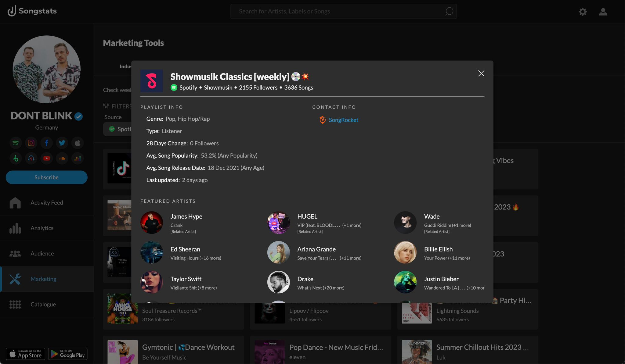Open DONT BLINK Deezer icon
The height and width of the screenshot is (364, 625).
pyautogui.click(x=78, y=158)
